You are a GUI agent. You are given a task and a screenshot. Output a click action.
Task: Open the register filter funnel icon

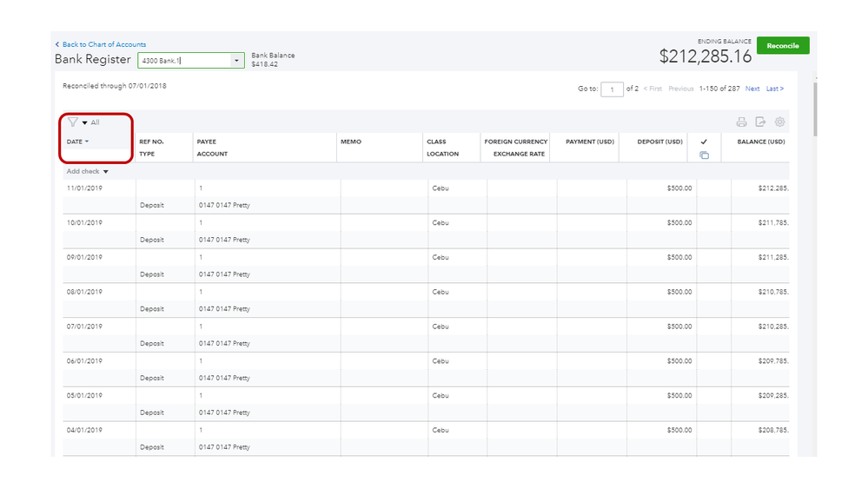click(x=73, y=122)
